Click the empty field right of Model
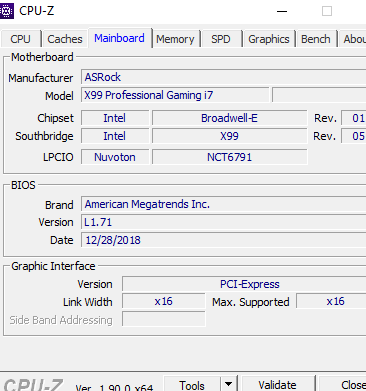 coord(319,95)
